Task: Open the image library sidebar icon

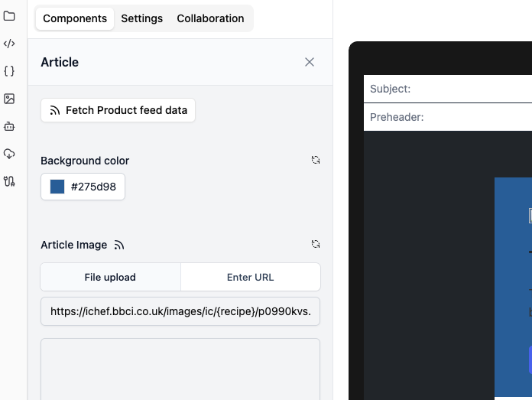Action: [9, 99]
